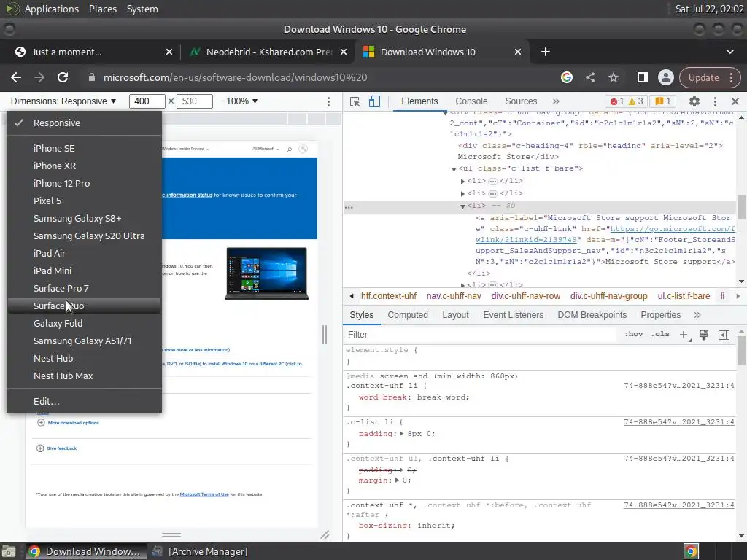Toggle rendering emulations paintbrush icon
Image resolution: width=747 pixels, height=560 pixels.
(704, 335)
